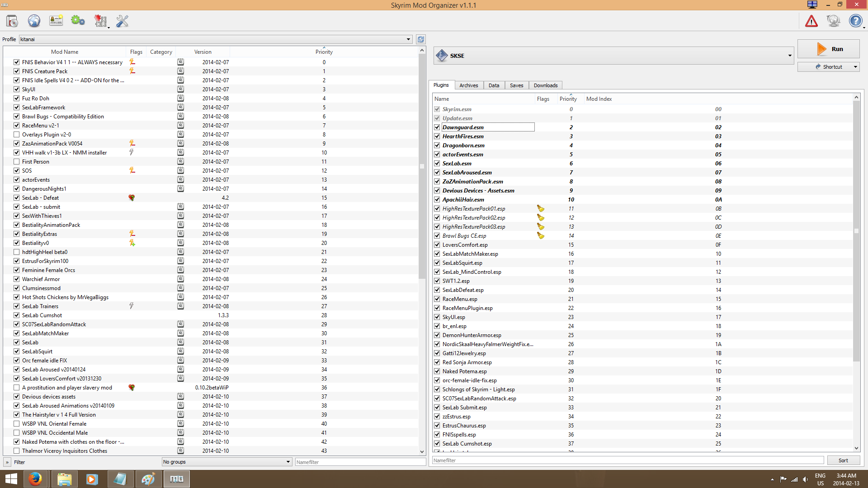This screenshot has width=868, height=488.
Task: Show hidden tray icons arrow
Action: tap(772, 479)
